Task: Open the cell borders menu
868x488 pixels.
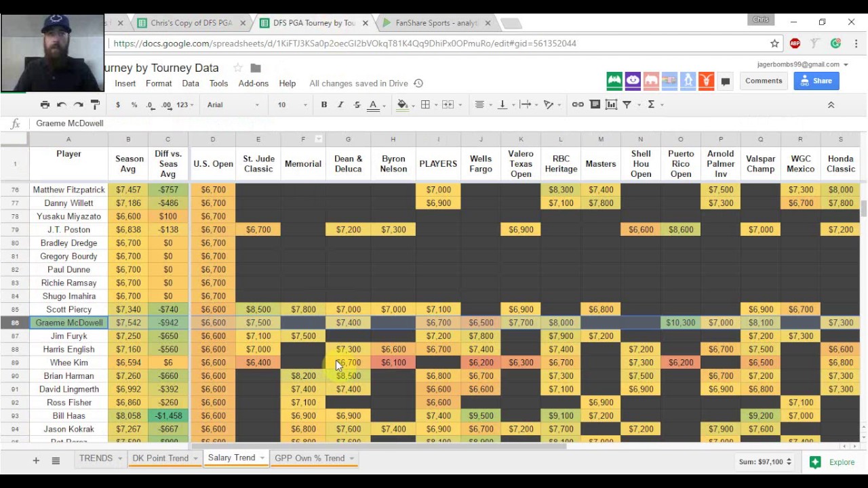Action: click(x=425, y=104)
